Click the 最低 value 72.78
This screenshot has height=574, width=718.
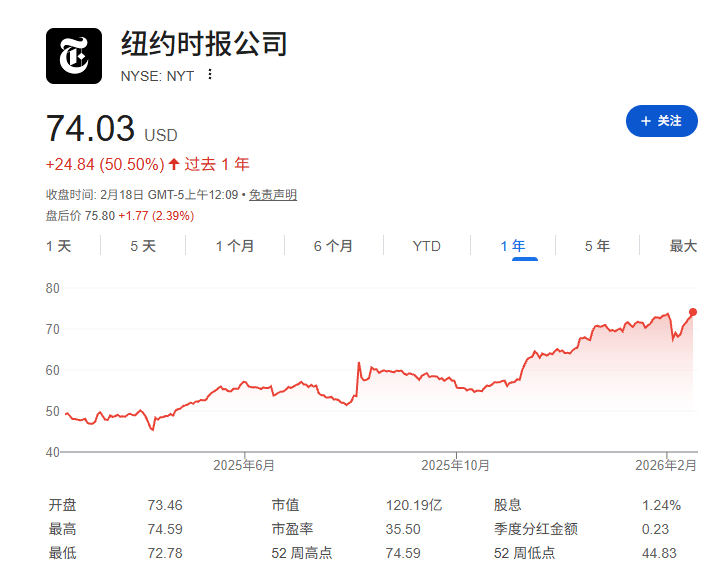pyautogui.click(x=165, y=553)
